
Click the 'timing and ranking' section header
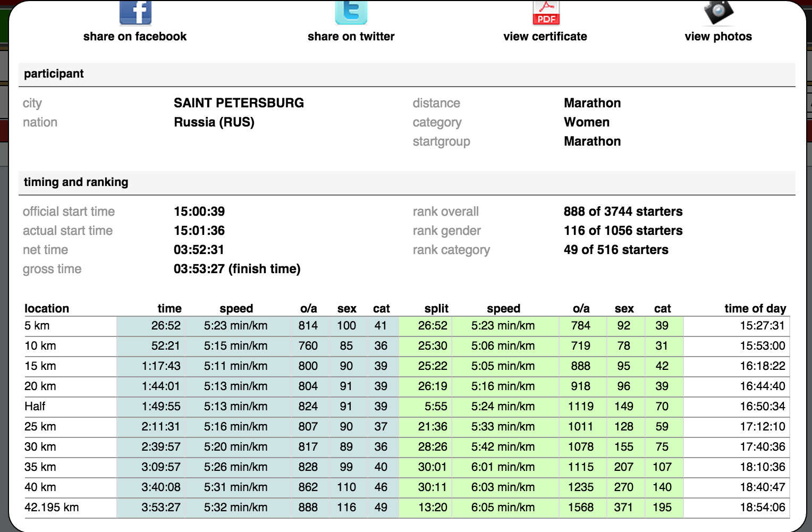pos(76,182)
